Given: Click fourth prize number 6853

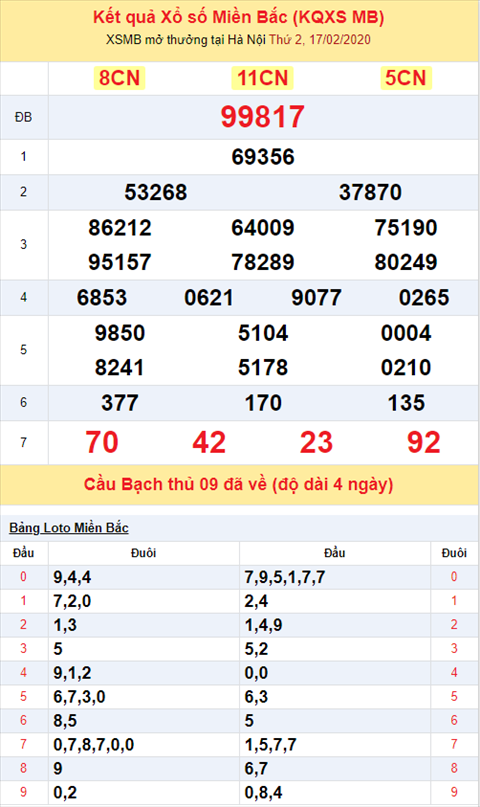Looking at the screenshot, I should tap(102, 298).
